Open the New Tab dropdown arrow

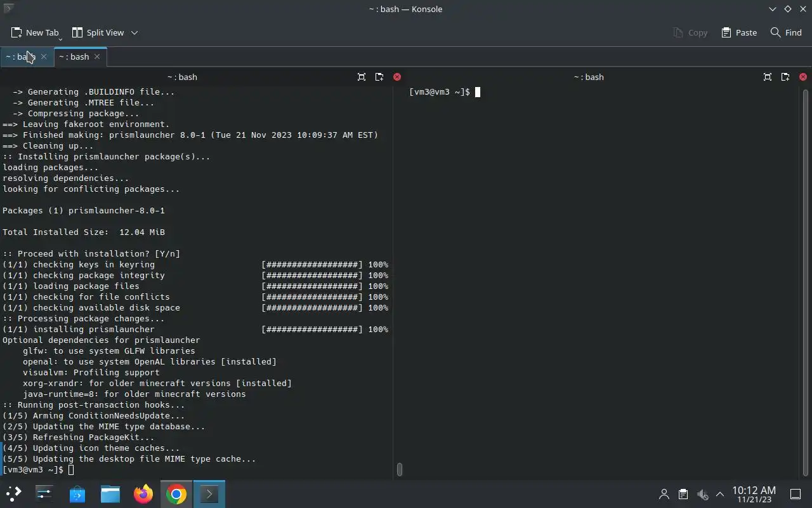pos(60,38)
